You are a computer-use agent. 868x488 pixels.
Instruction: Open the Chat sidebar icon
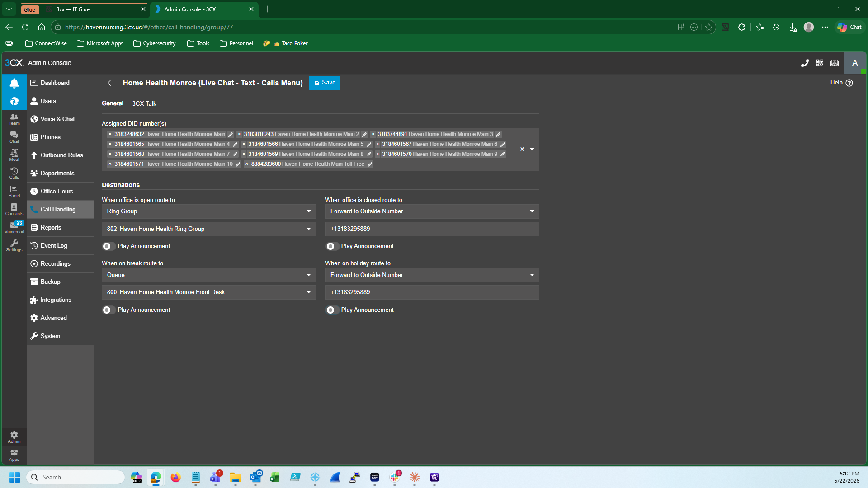14,137
